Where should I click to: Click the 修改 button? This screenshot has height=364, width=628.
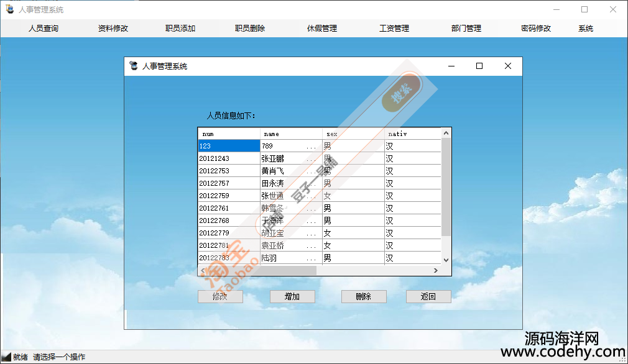click(220, 296)
